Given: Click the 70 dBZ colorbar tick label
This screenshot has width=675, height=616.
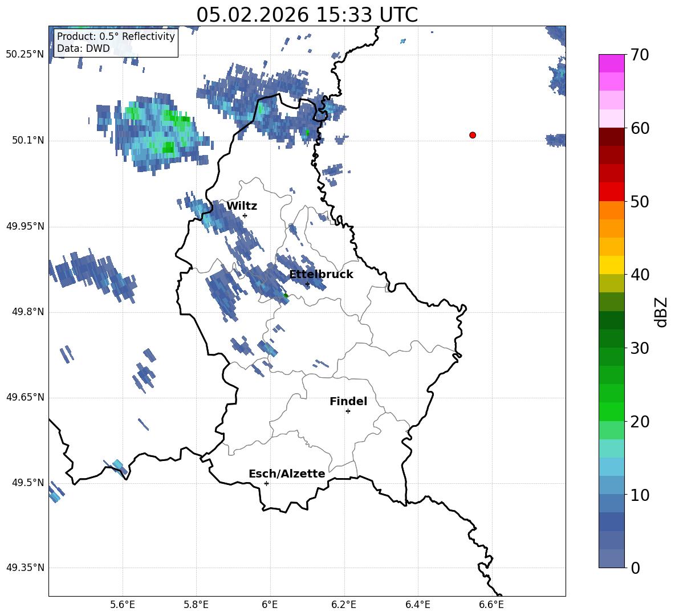Looking at the screenshot, I should (640, 55).
